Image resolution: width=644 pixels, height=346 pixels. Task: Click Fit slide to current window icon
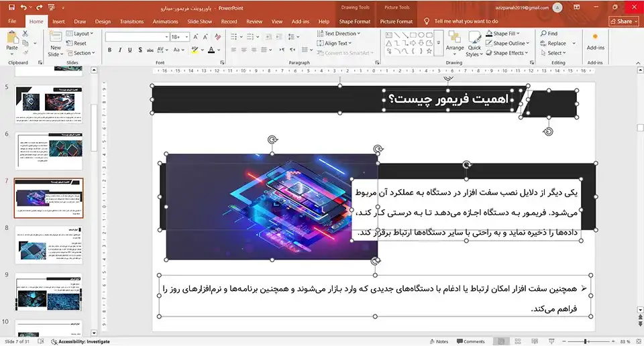(x=638, y=341)
